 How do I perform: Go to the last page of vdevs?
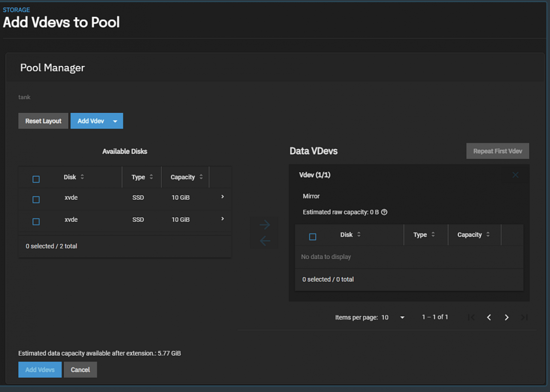[x=524, y=317]
